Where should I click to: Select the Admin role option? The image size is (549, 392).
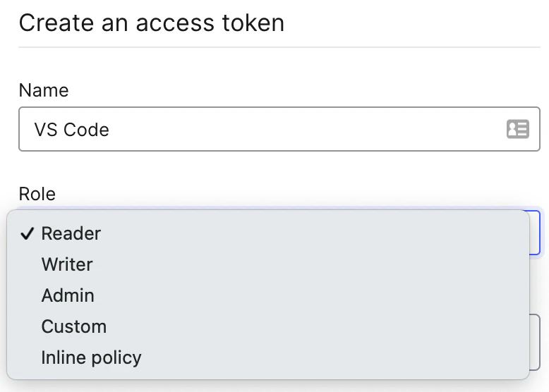click(x=68, y=295)
